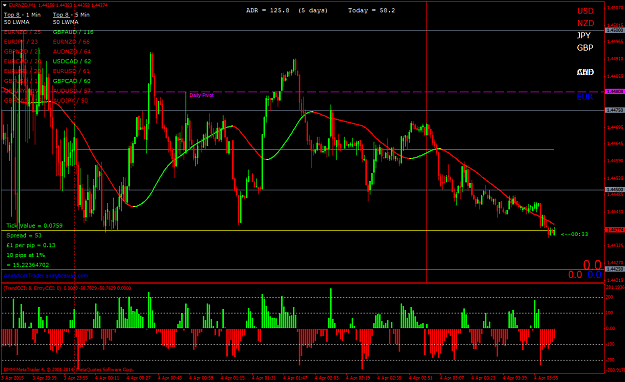Click the 'Today = 50.2' readout
Image resolution: width=625 pixels, height=382 pixels.
click(x=371, y=10)
